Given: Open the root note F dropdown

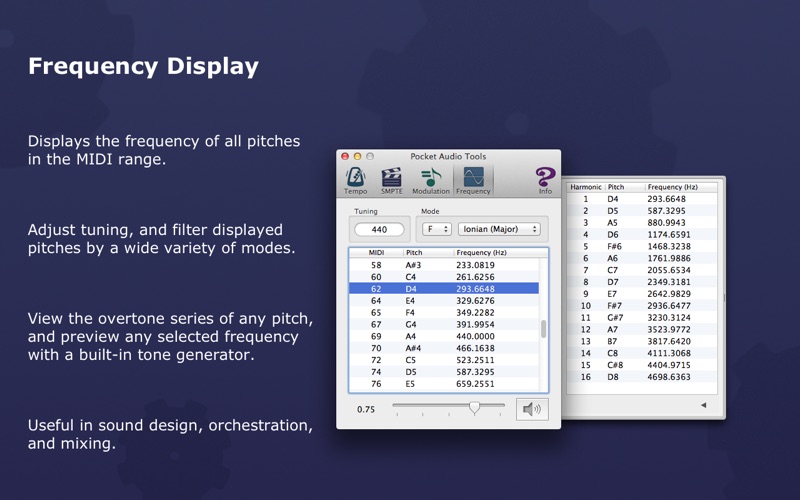Looking at the screenshot, I should [x=437, y=229].
